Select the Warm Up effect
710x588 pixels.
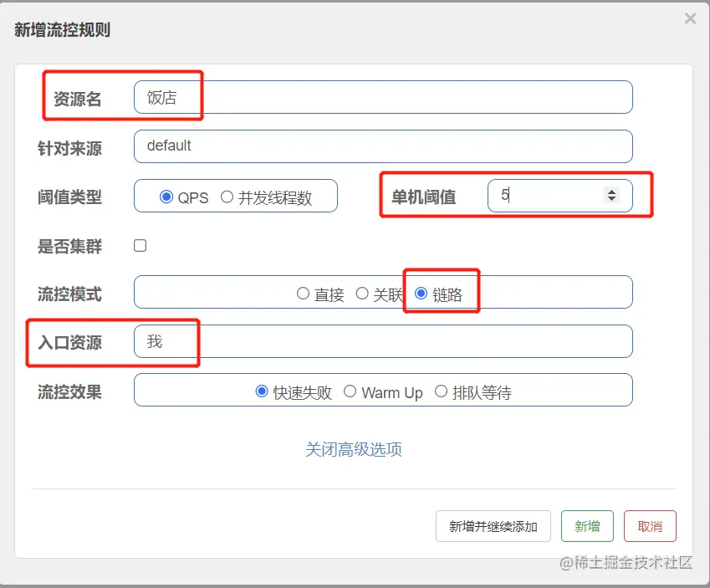tap(350, 391)
